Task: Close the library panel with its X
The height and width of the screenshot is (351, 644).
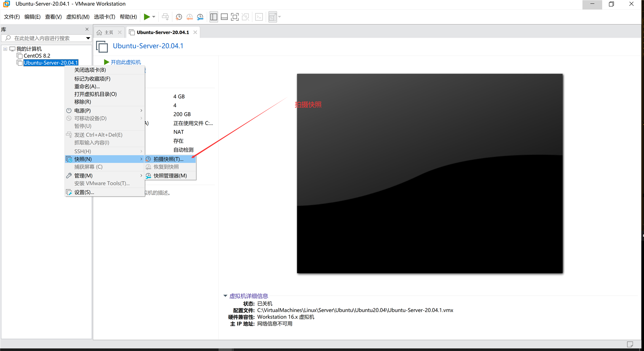Action: tap(87, 29)
